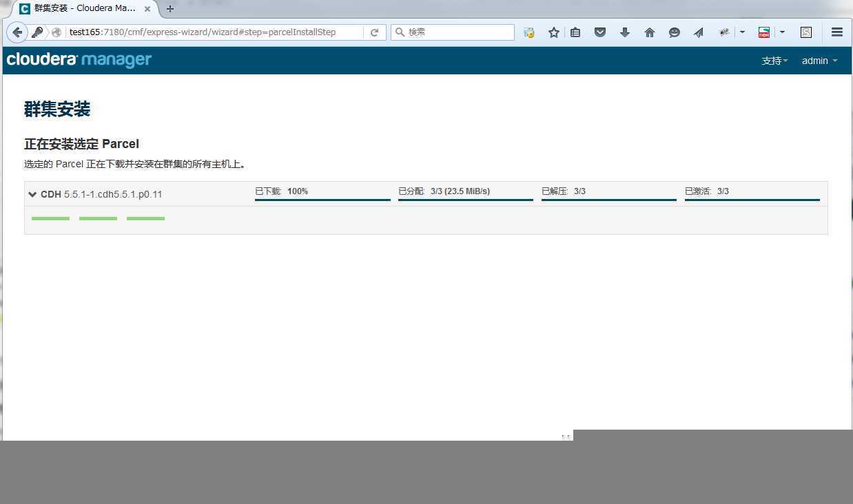Open the 支持 dropdown menu
Image resolution: width=853 pixels, height=504 pixels.
coord(774,61)
